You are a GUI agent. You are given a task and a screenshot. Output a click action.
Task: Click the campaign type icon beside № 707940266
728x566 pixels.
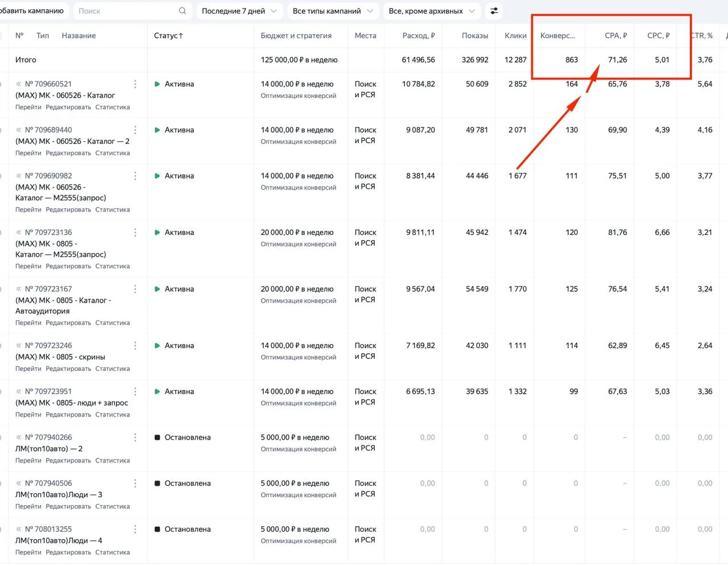tap(19, 438)
